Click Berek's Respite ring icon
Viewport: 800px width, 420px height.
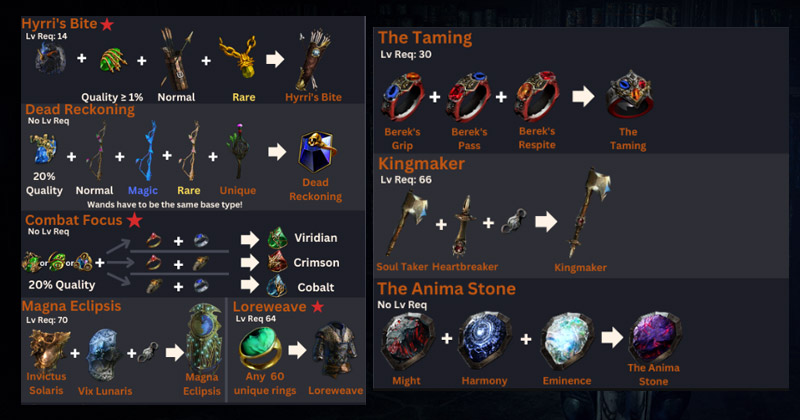pos(537,95)
